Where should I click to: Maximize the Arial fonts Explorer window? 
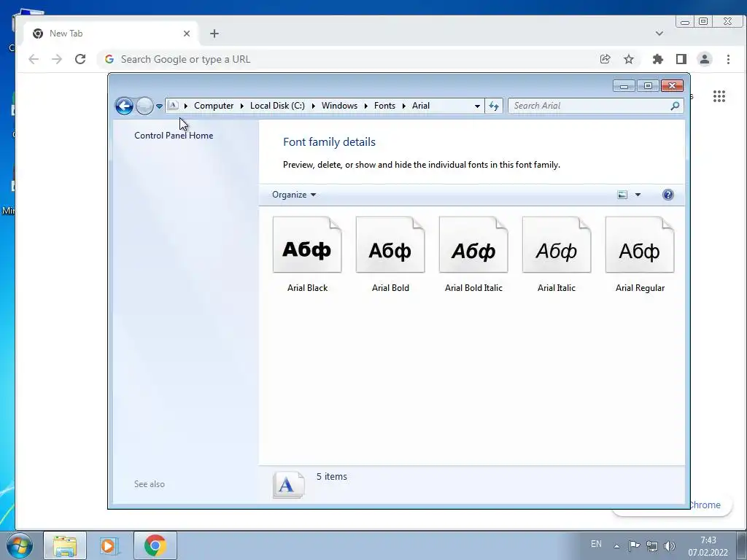click(648, 86)
